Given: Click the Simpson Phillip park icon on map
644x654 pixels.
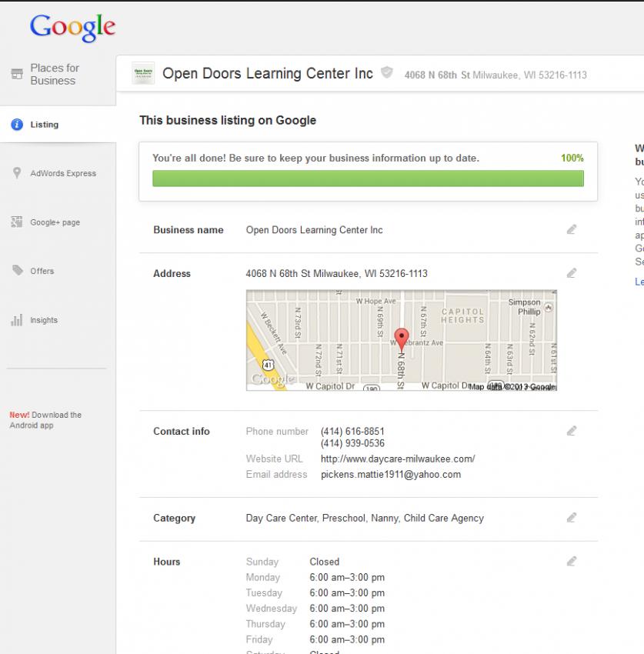Looking at the screenshot, I should [549, 308].
